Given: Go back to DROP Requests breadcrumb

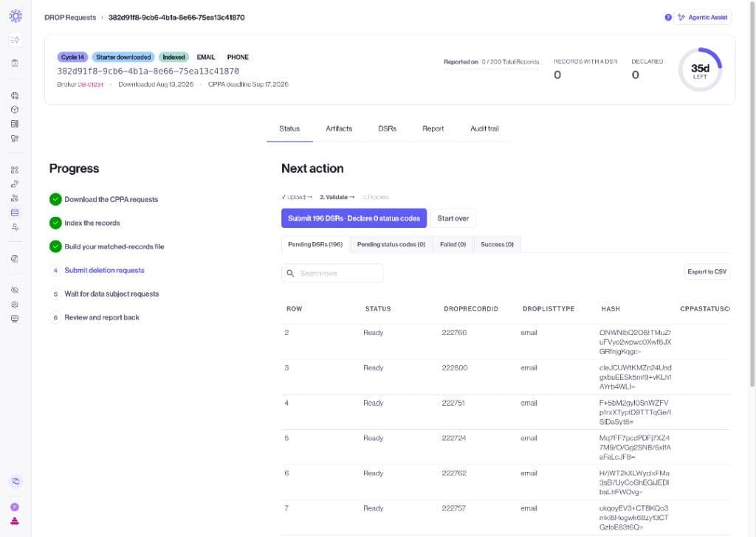Looking at the screenshot, I should 70,18.
